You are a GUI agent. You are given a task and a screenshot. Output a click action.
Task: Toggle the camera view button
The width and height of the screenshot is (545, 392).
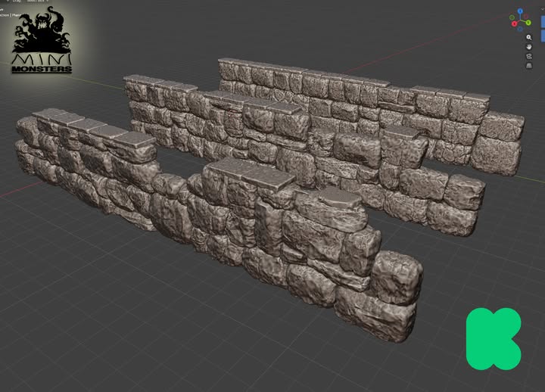point(530,57)
